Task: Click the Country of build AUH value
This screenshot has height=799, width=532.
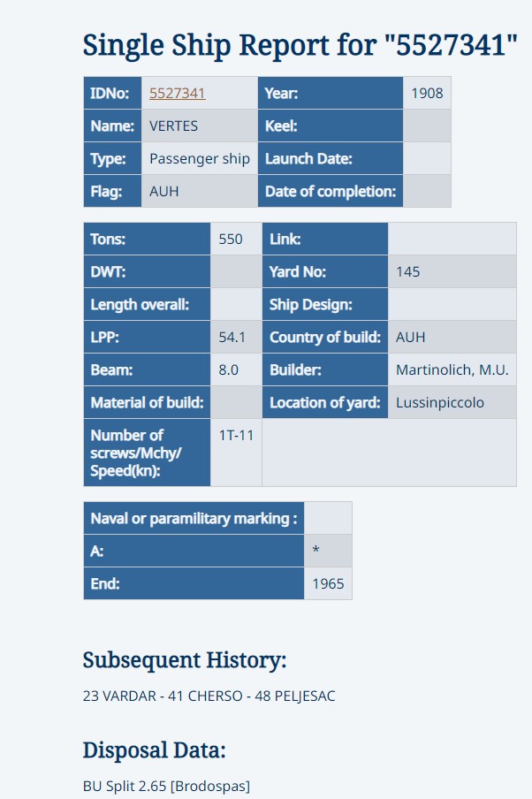Action: click(x=410, y=337)
